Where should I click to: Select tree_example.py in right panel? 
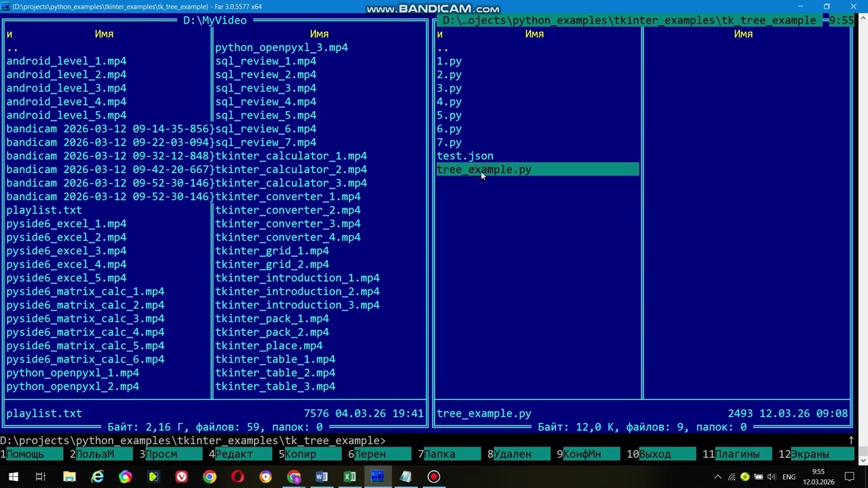(537, 169)
